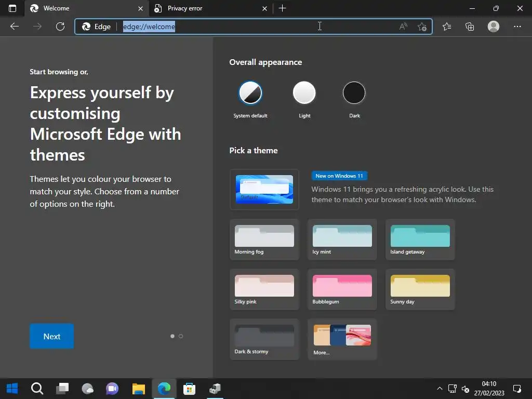Open File Explorer from the taskbar
This screenshot has height=399, width=532.
click(138, 389)
